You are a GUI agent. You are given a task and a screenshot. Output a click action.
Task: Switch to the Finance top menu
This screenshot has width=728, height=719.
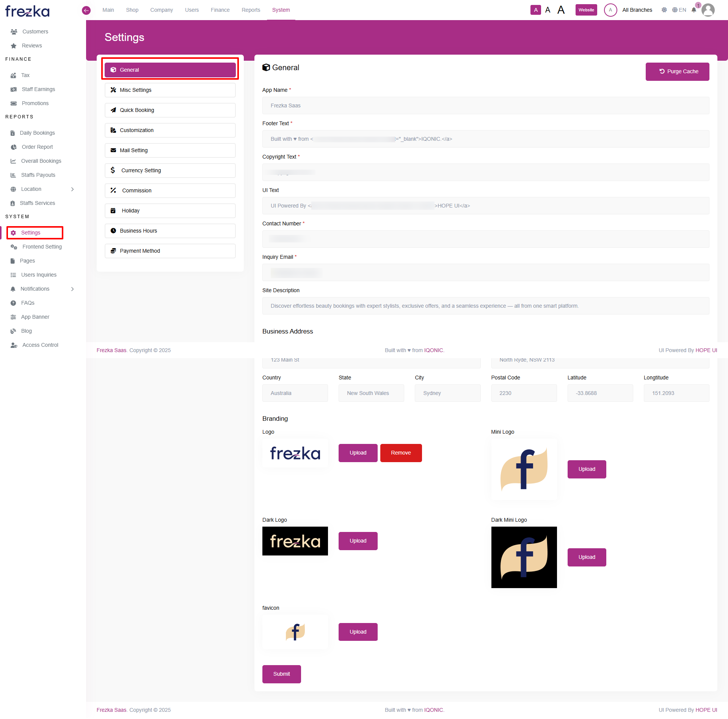(220, 10)
